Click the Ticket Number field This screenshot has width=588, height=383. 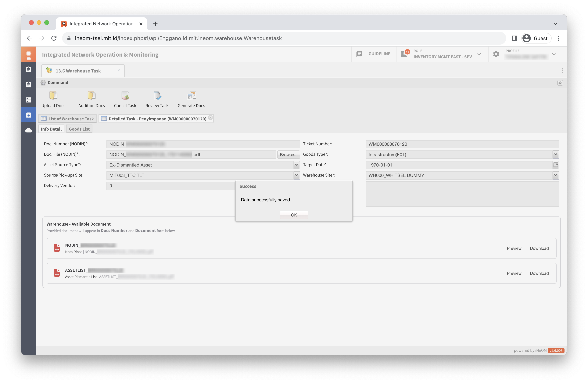pyautogui.click(x=462, y=144)
